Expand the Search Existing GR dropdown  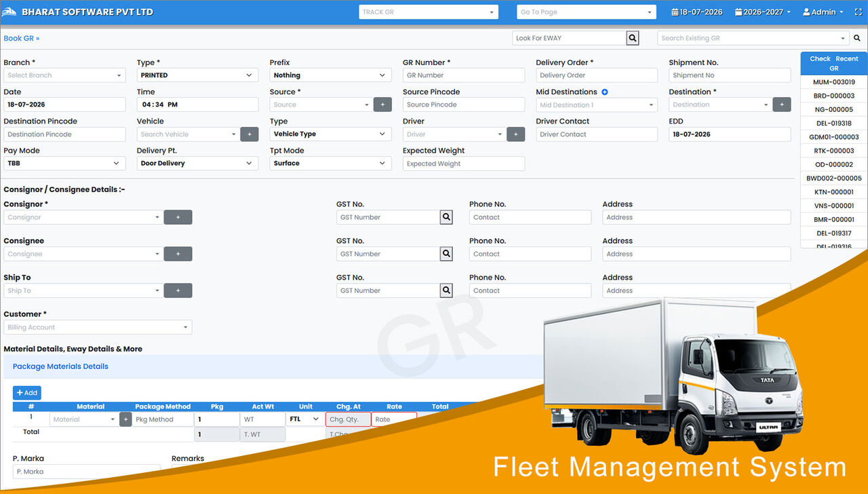coord(753,39)
